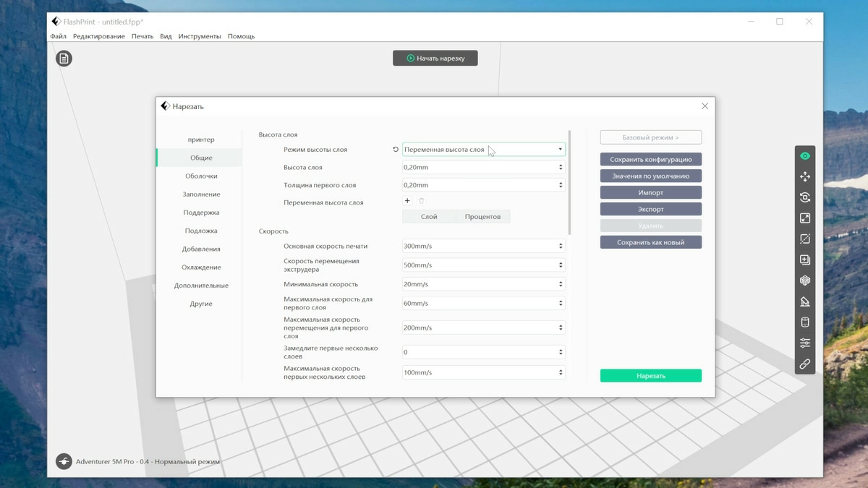Image resolution: width=868 pixels, height=488 pixels.
Task: Open the Support tool icon
Action: click(x=805, y=301)
